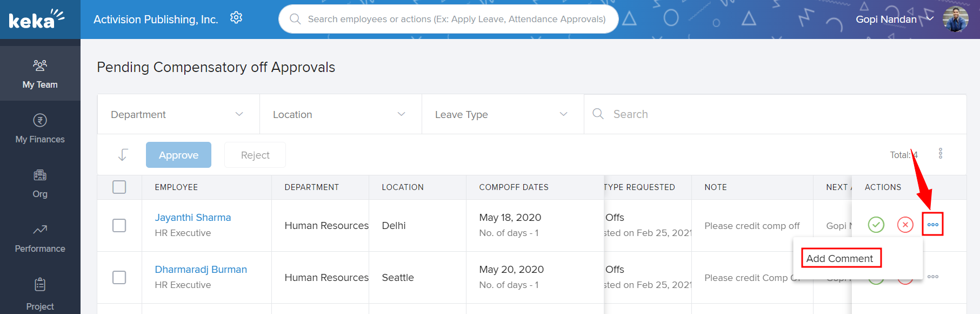Viewport: 980px width, 314px height.
Task: Reject Jayanthi Sharma's request with red X
Action: [x=905, y=225]
